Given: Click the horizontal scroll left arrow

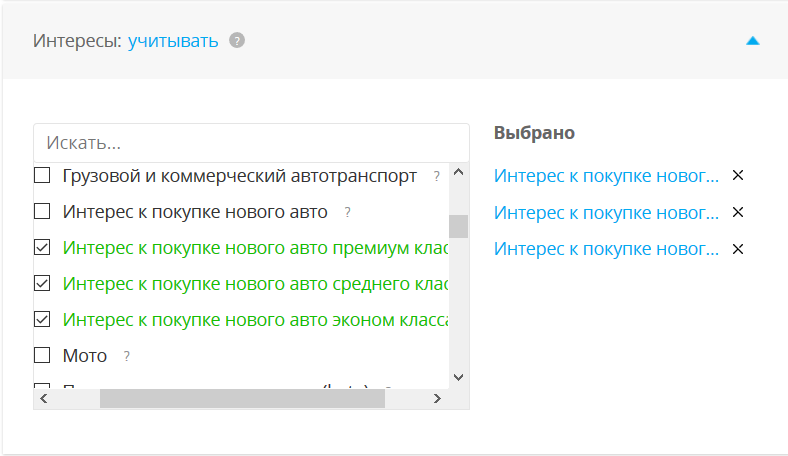Looking at the screenshot, I should coord(43,398).
